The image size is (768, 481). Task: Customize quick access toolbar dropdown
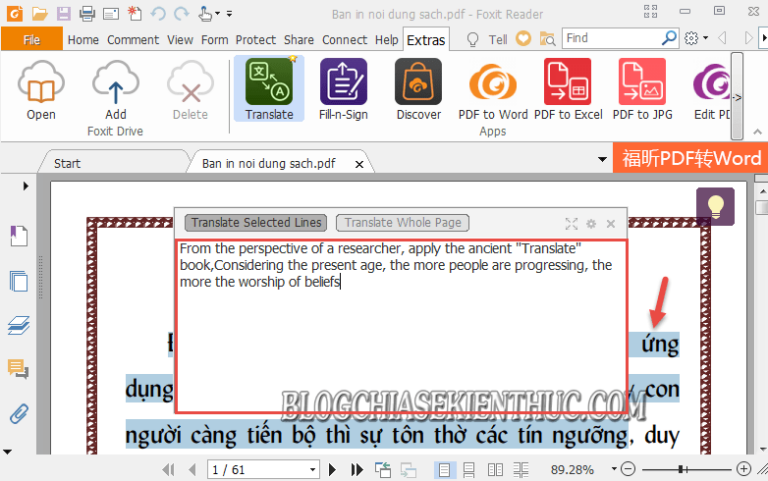[229, 14]
